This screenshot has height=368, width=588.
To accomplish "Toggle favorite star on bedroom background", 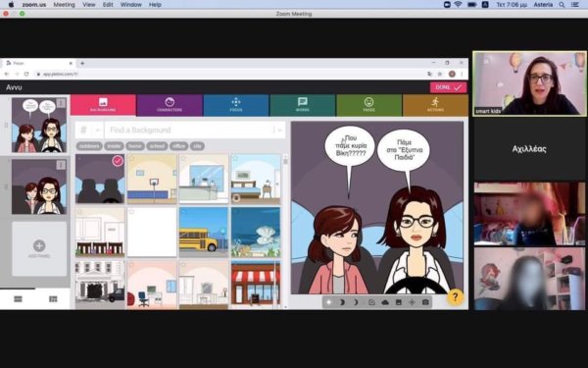I will [235, 159].
